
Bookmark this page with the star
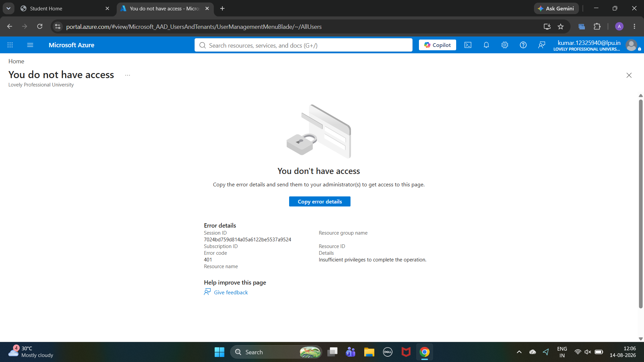[x=561, y=26]
